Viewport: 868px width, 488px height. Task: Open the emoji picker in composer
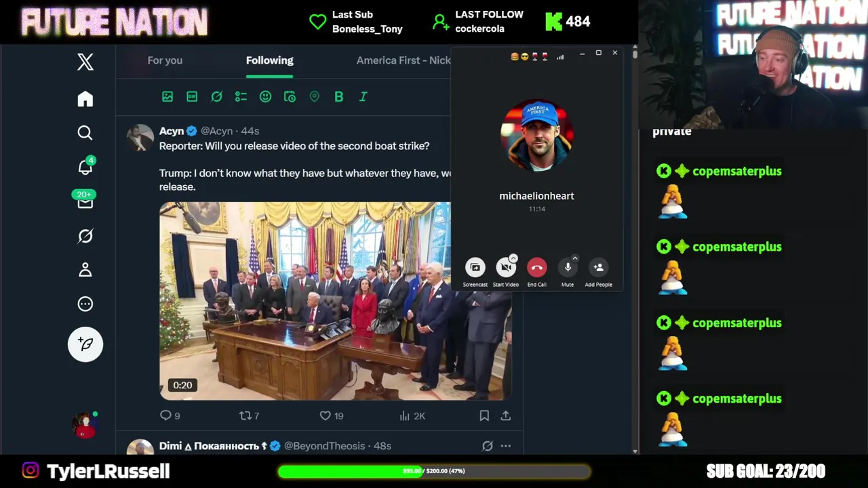tap(265, 97)
